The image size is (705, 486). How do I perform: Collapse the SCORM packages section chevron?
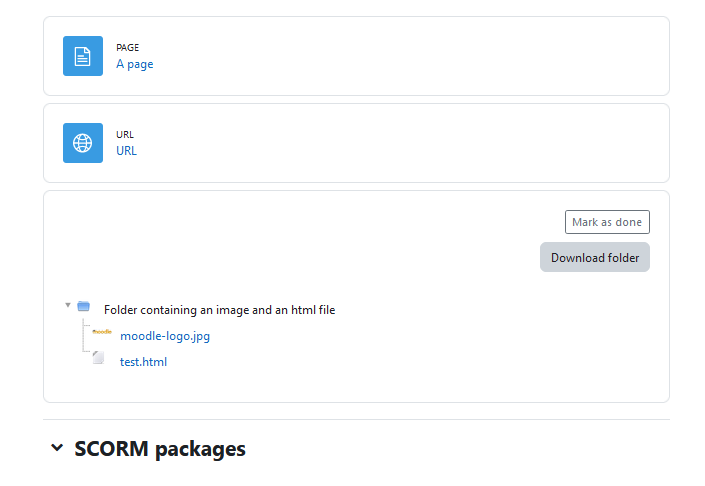57,448
